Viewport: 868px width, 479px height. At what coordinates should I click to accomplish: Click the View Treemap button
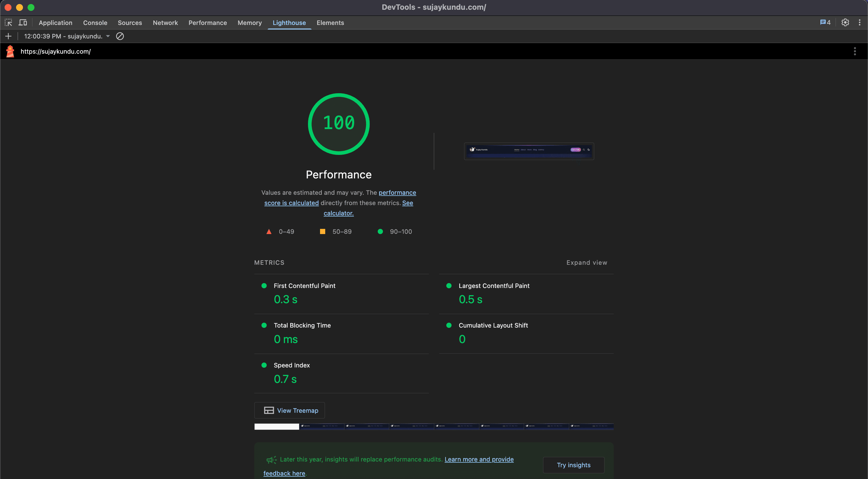pos(289,410)
